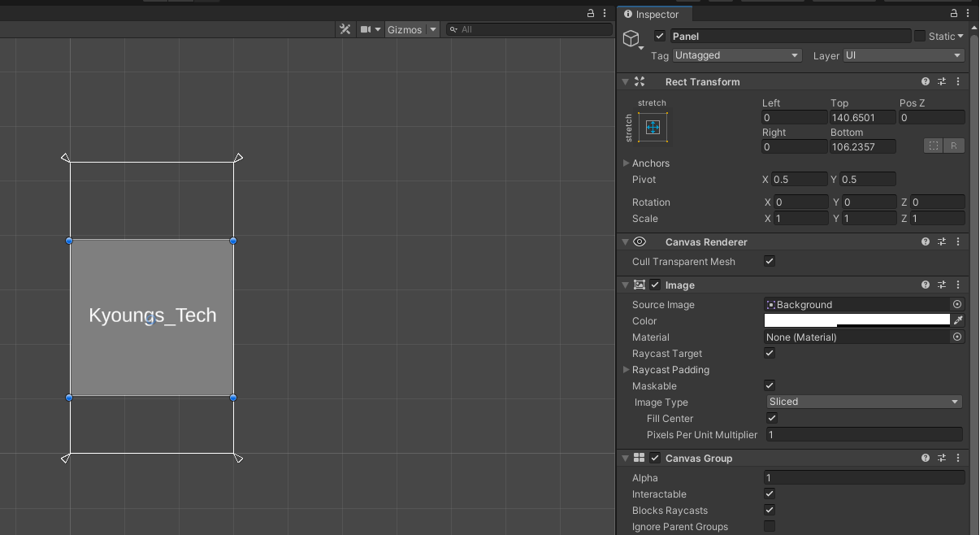This screenshot has height=535, width=980.
Task: Open the Tag dropdown showing Untagged
Action: 735,55
